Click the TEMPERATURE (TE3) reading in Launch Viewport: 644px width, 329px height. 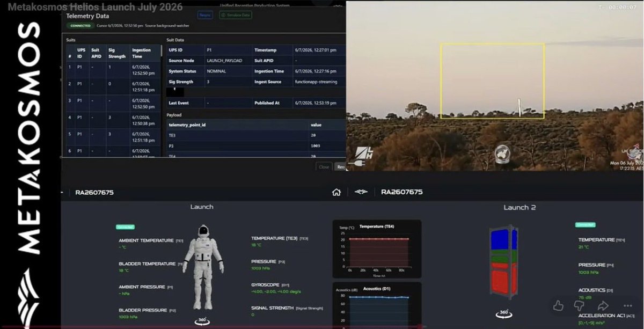tap(280, 241)
